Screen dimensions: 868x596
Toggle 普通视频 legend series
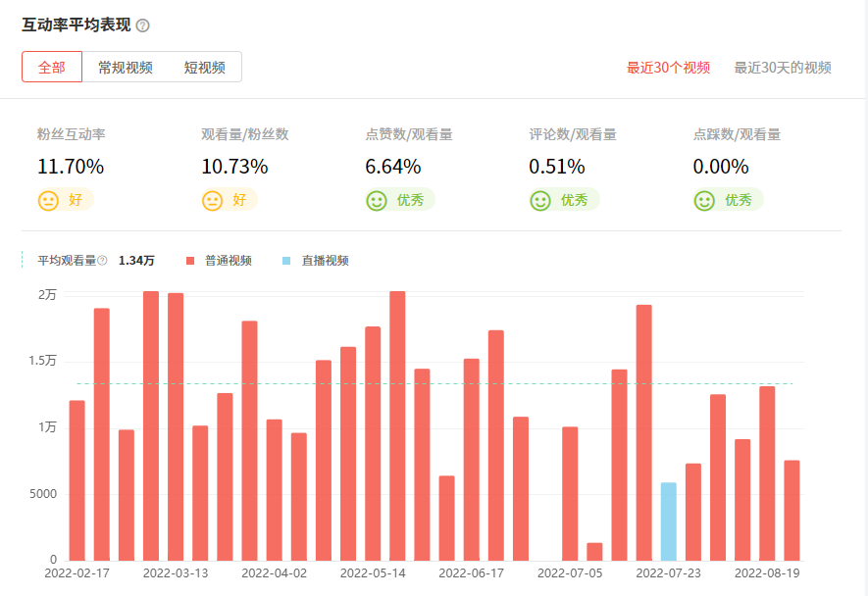(x=228, y=261)
